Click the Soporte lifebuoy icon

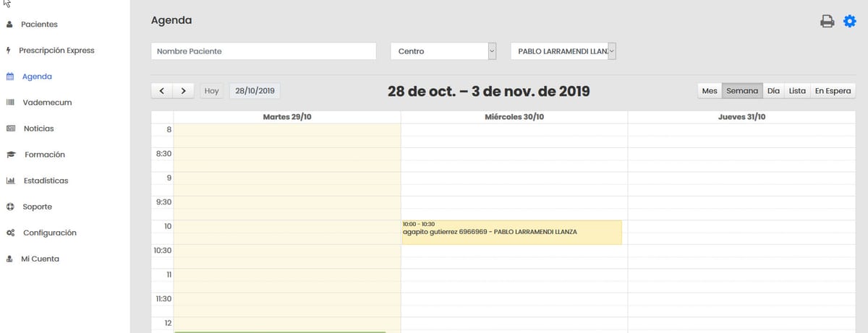[x=10, y=207]
